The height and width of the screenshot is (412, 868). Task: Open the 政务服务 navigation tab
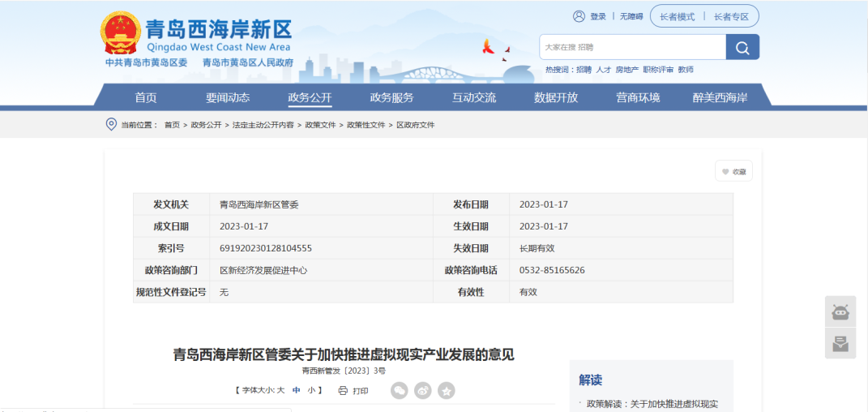pyautogui.click(x=391, y=97)
